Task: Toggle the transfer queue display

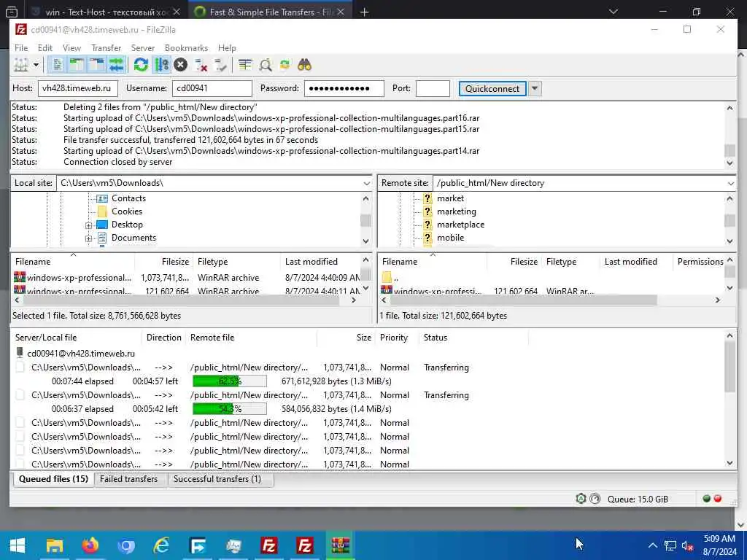Action: tap(116, 65)
